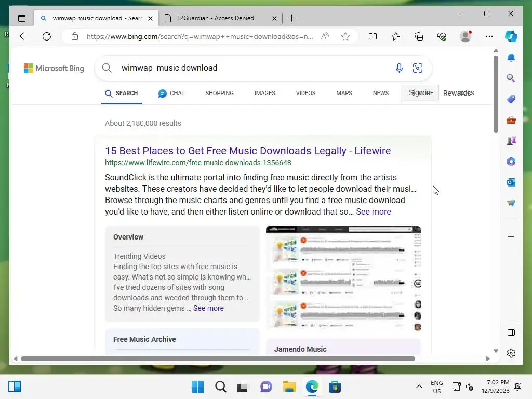
Task: Open 15 Best Places Lifewire result
Action: click(x=248, y=151)
